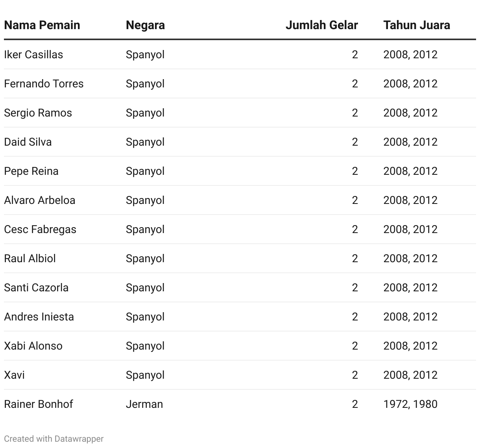
Task: Click the Andres Iniesta player name
Action: click(39, 317)
